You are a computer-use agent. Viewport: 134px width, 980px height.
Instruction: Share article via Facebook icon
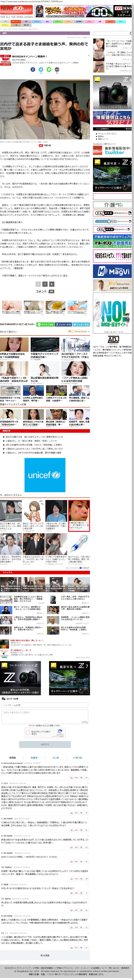(33, 70)
